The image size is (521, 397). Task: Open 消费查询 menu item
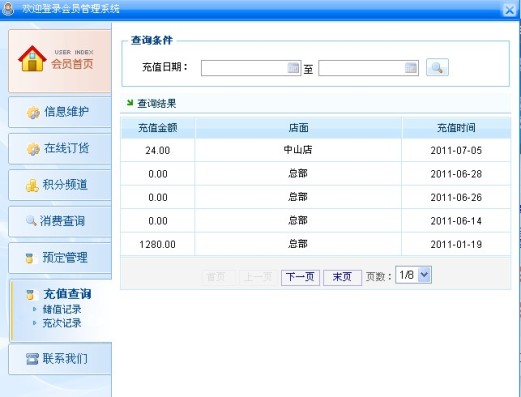point(60,221)
